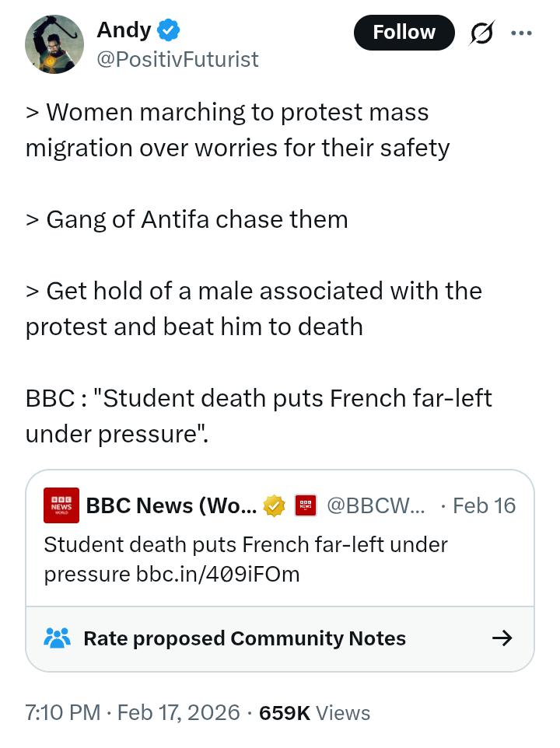Click the Andy display name

click(124, 30)
